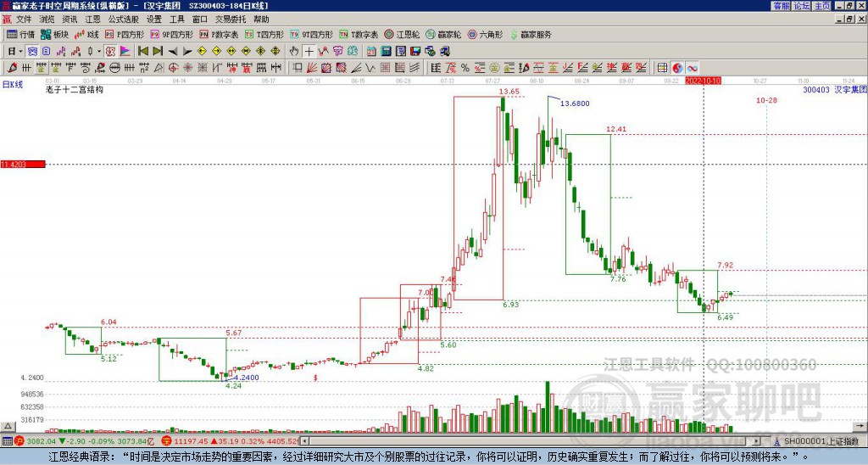The width and height of the screenshot is (868, 465).
Task: Select the red pencil drawing tool
Action: click(x=12, y=68)
